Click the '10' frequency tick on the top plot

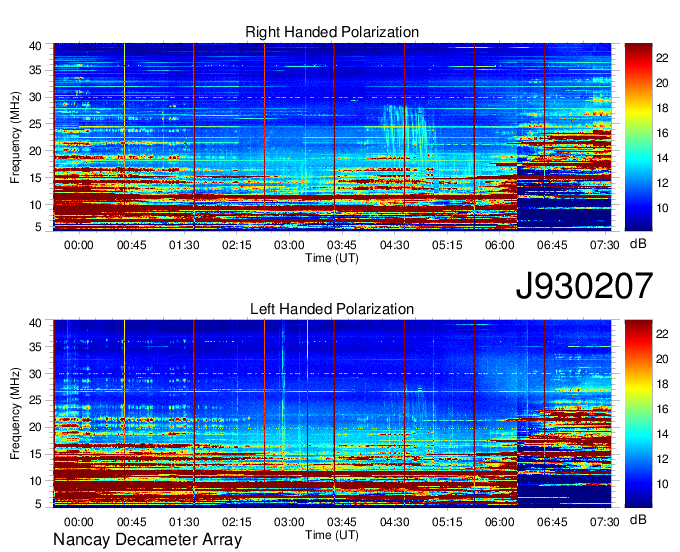35,205
